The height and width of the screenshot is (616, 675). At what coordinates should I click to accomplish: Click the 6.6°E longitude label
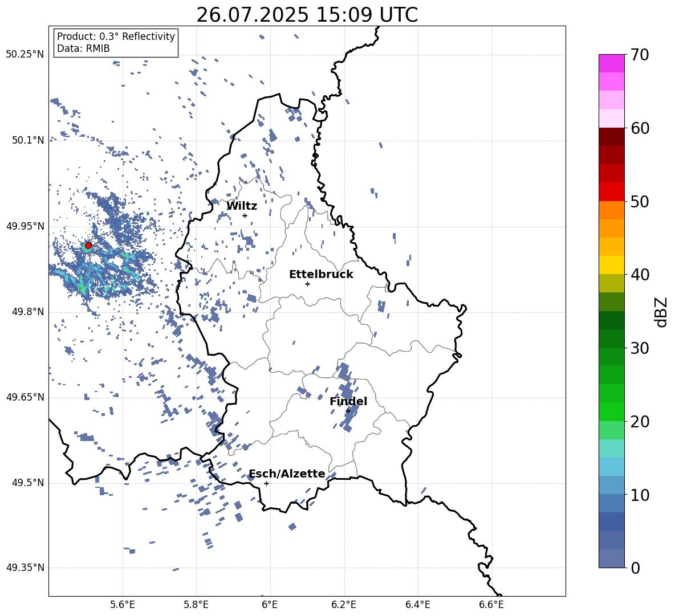[491, 605]
